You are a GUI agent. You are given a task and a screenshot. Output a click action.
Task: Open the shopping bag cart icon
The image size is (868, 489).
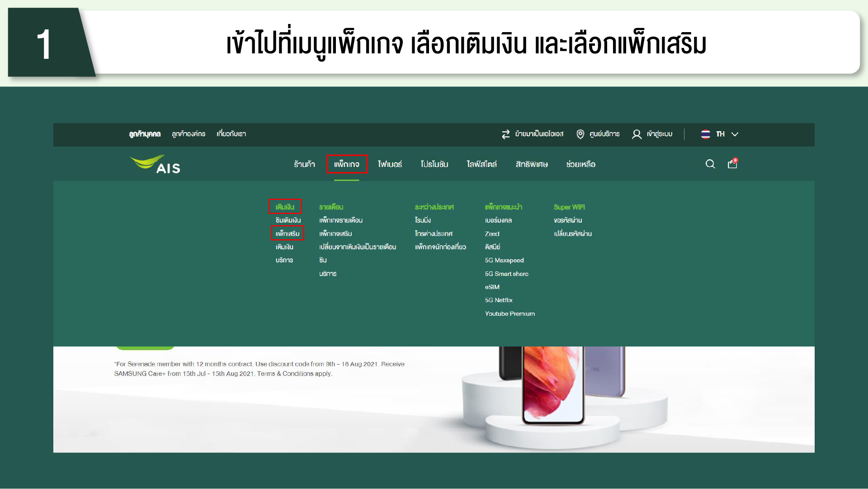(x=732, y=163)
